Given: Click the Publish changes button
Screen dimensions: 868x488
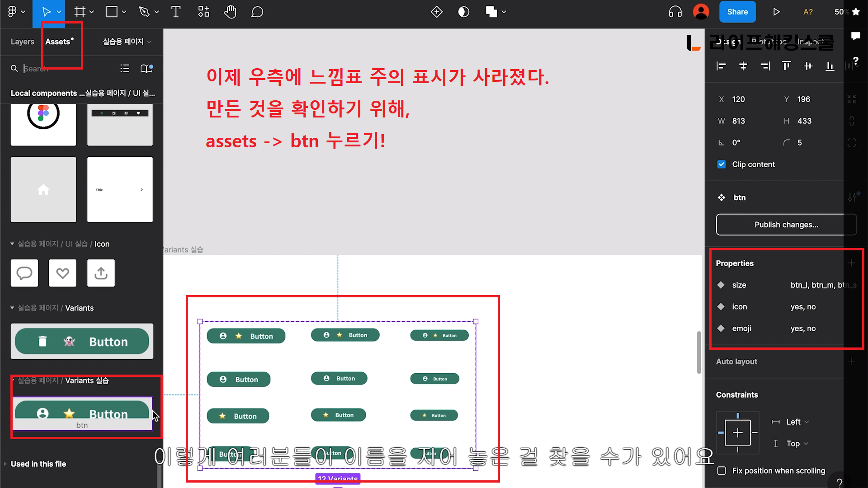Looking at the screenshot, I should point(786,225).
